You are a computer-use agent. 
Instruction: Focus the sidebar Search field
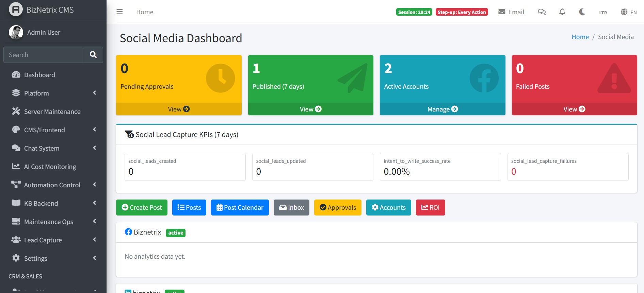(x=44, y=55)
